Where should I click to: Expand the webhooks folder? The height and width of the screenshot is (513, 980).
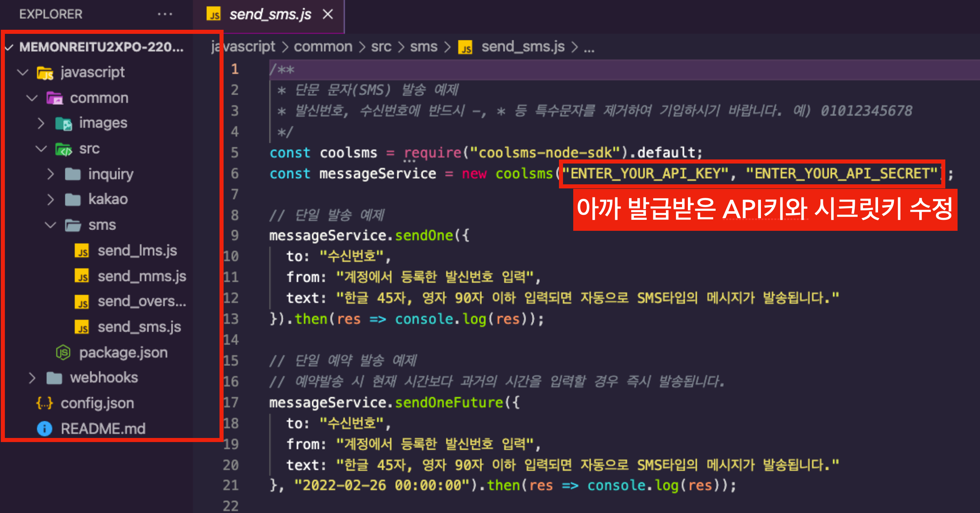pos(32,378)
